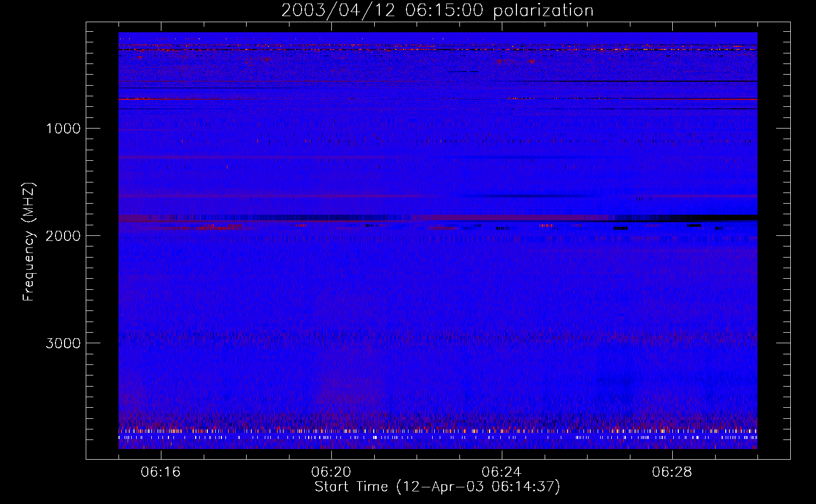Click the 3000 frequency tick label

point(63,343)
